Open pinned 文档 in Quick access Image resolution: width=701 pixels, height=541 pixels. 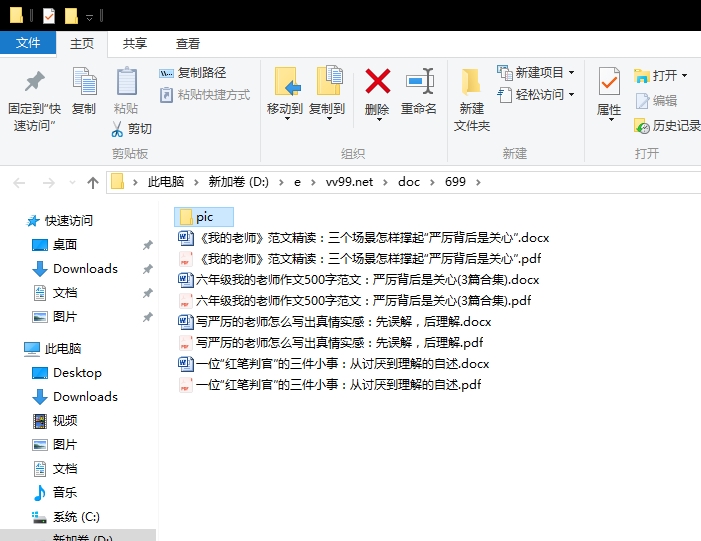pos(55,293)
